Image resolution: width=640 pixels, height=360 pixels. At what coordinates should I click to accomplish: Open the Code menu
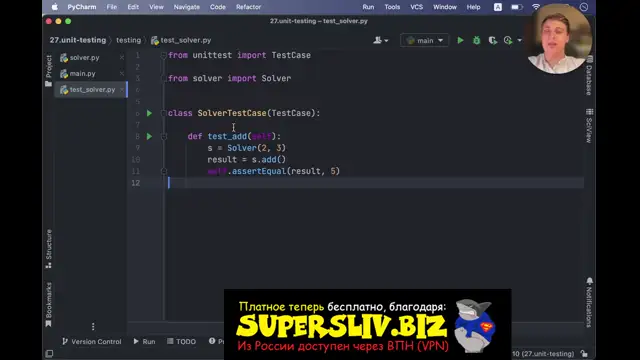(218, 7)
